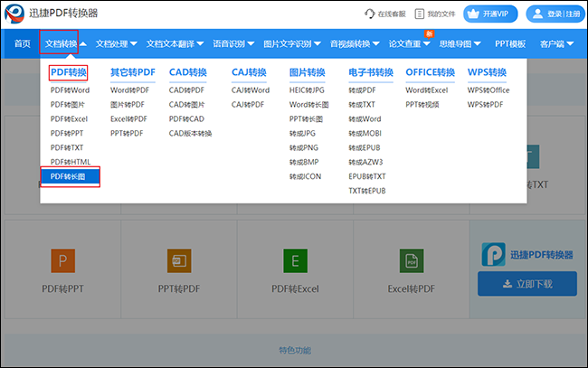Viewport: 588px width, 368px height.
Task: Click the 立即下载 download button
Action: coord(527,284)
